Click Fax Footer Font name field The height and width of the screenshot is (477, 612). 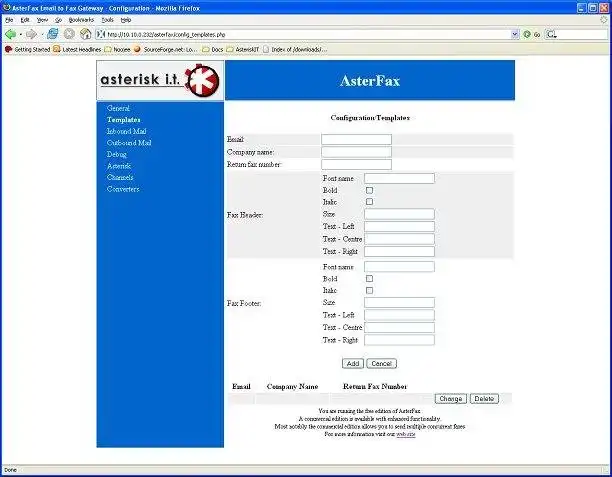coord(399,267)
